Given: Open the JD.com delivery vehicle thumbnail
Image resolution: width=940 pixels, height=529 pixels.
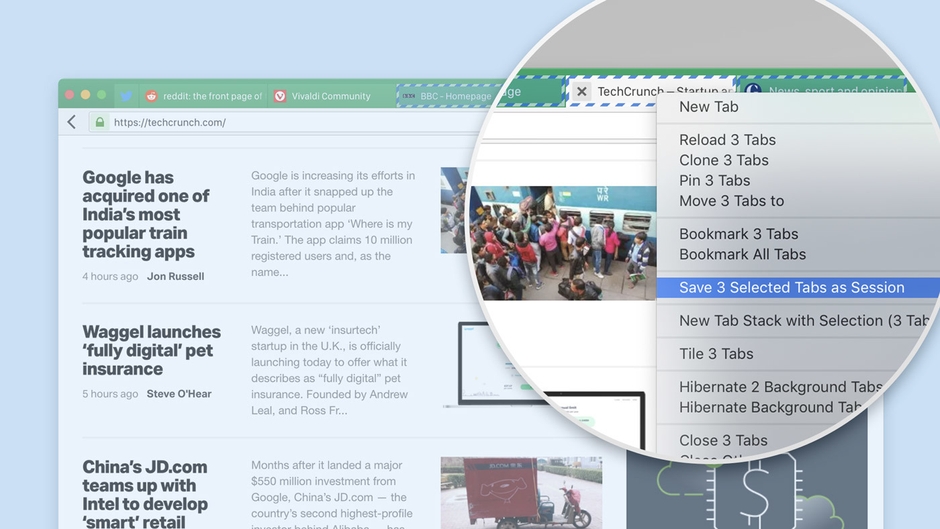Looking at the screenshot, I should 521,492.
